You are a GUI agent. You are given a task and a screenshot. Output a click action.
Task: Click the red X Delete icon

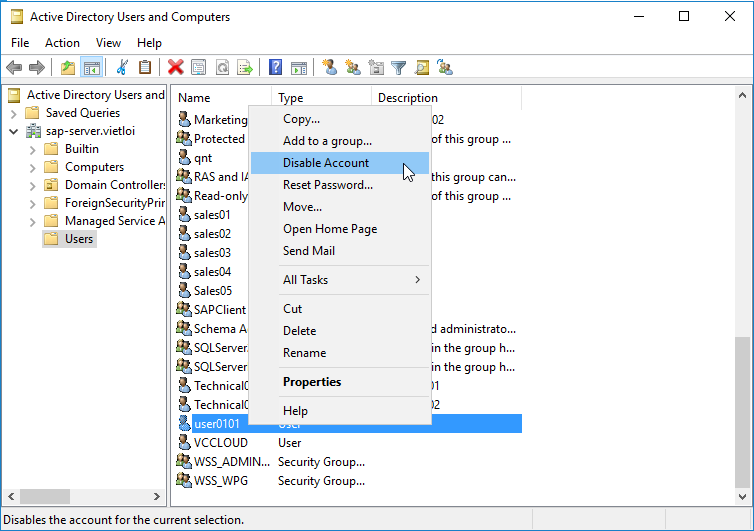pyautogui.click(x=176, y=67)
